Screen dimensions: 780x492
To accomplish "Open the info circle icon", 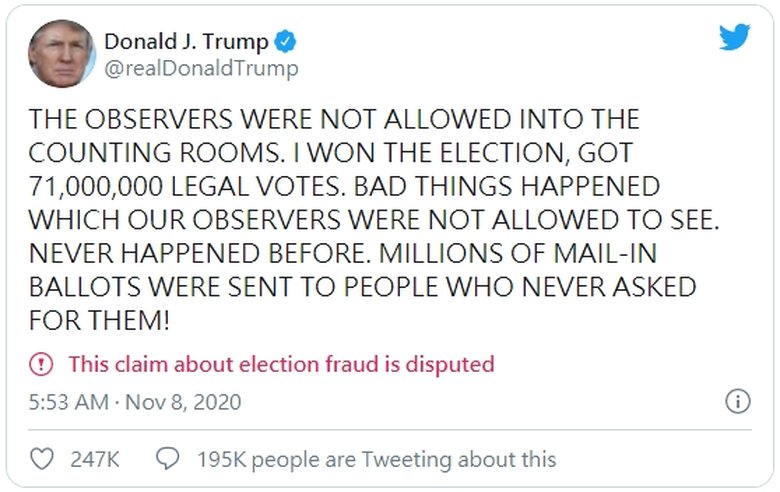I will coord(736,402).
